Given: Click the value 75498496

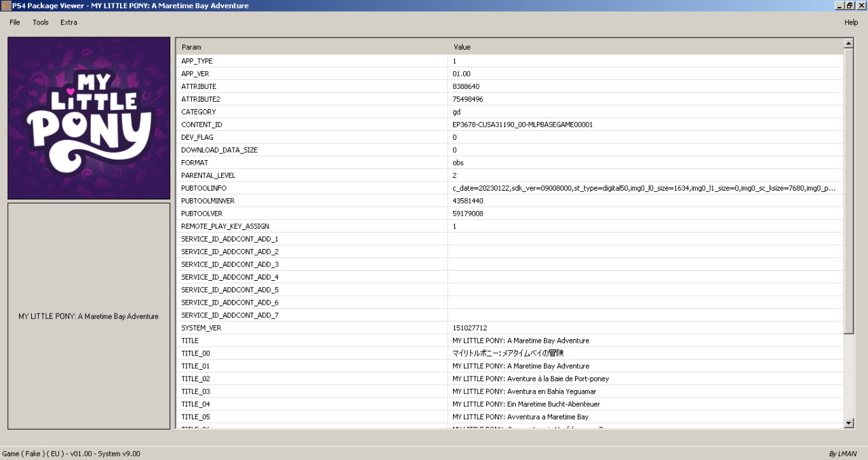Looking at the screenshot, I should (x=468, y=99).
